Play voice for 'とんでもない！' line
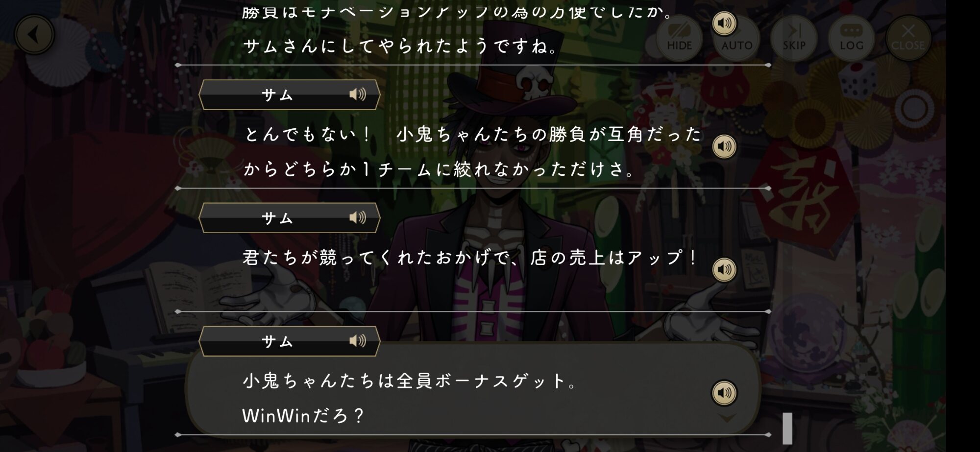The height and width of the screenshot is (452, 980). (724, 146)
